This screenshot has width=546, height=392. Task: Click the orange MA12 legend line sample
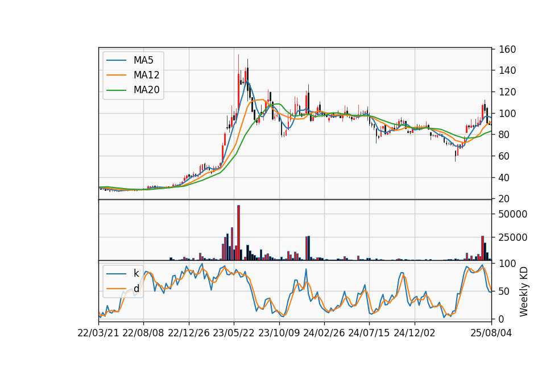click(116, 76)
